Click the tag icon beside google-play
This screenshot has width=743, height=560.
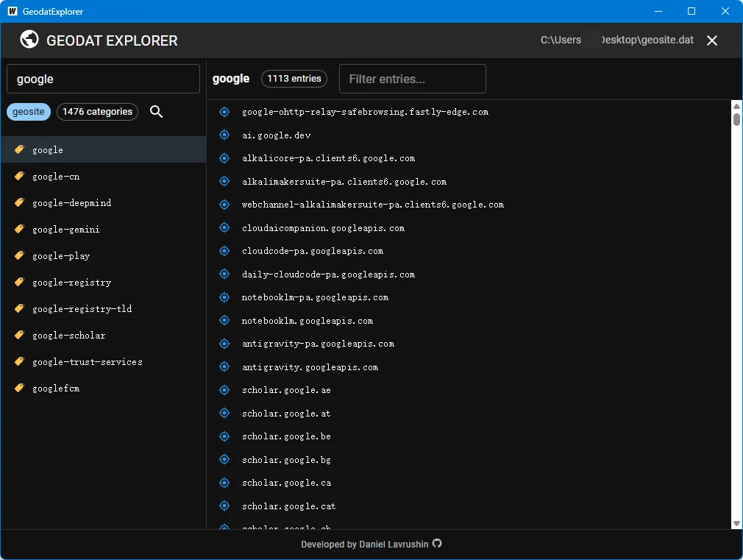19,255
